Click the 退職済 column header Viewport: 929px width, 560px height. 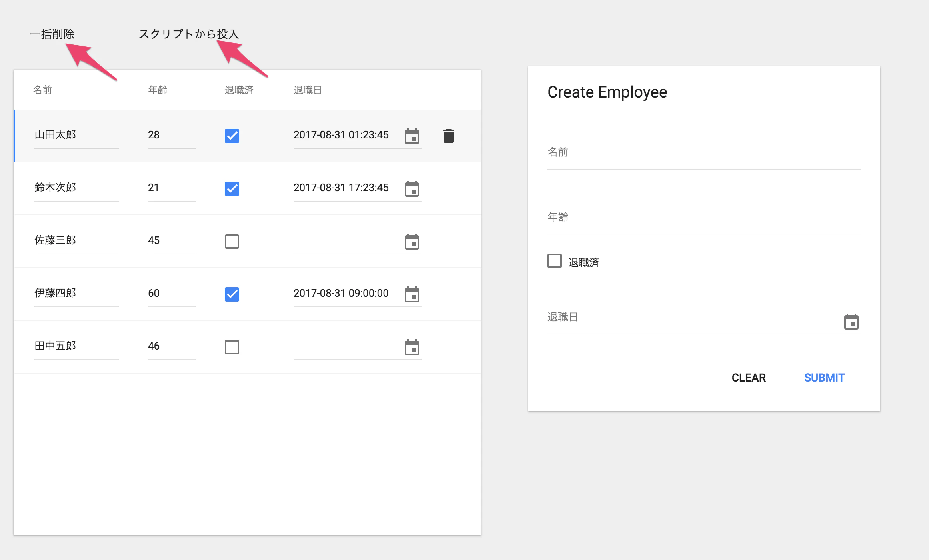point(239,90)
